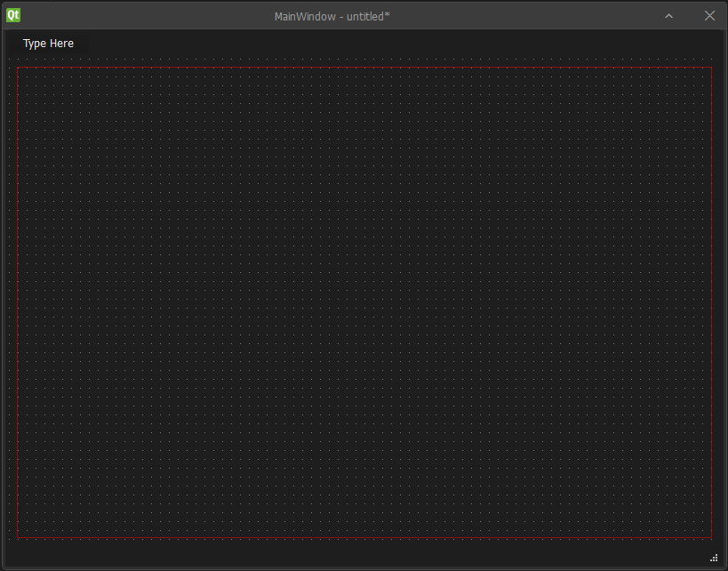
Task: Open the 'Type Here' menu placeholder
Action: click(48, 44)
